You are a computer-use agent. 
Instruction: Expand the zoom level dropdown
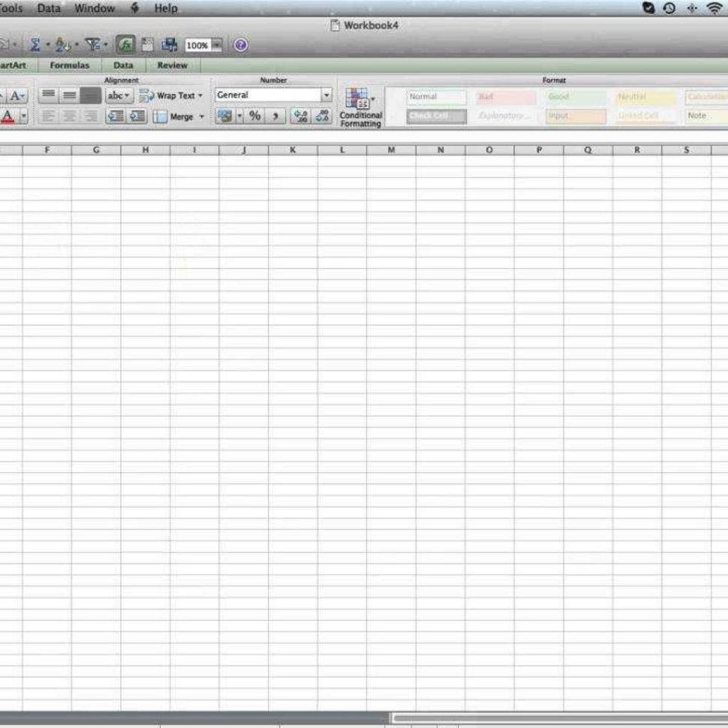point(217,45)
